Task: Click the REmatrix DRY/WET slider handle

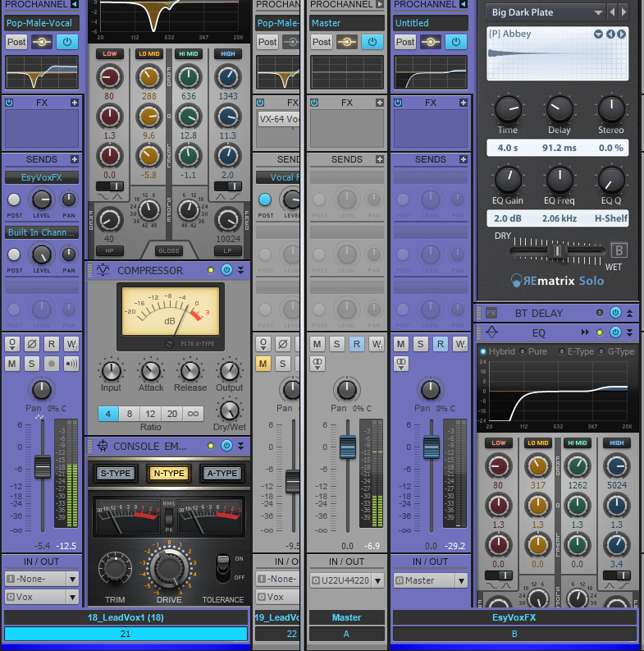Action: (557, 250)
